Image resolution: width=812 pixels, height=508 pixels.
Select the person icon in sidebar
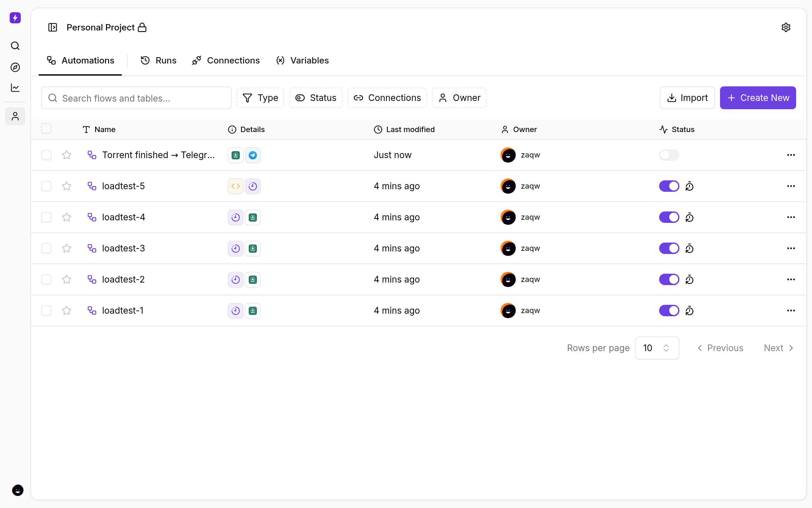[15, 116]
